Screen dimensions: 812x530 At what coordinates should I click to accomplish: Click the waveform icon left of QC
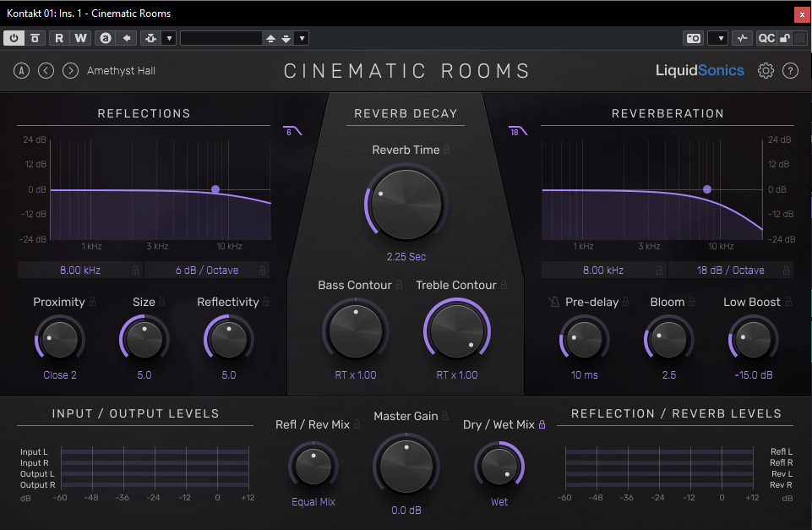[742, 38]
